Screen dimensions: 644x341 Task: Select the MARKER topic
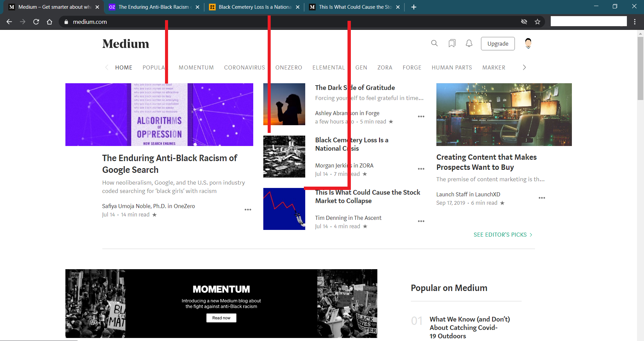(494, 67)
